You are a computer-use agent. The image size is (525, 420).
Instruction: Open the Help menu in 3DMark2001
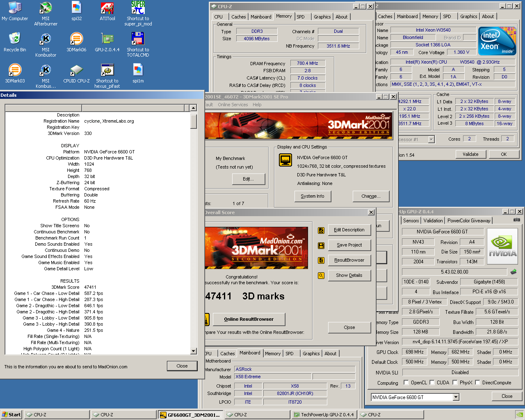[257, 105]
